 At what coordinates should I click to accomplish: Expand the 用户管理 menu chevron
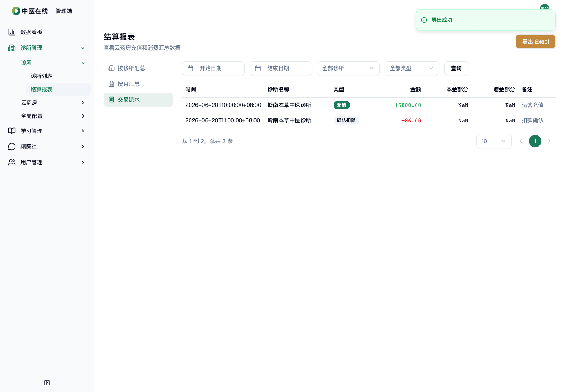pyautogui.click(x=83, y=162)
